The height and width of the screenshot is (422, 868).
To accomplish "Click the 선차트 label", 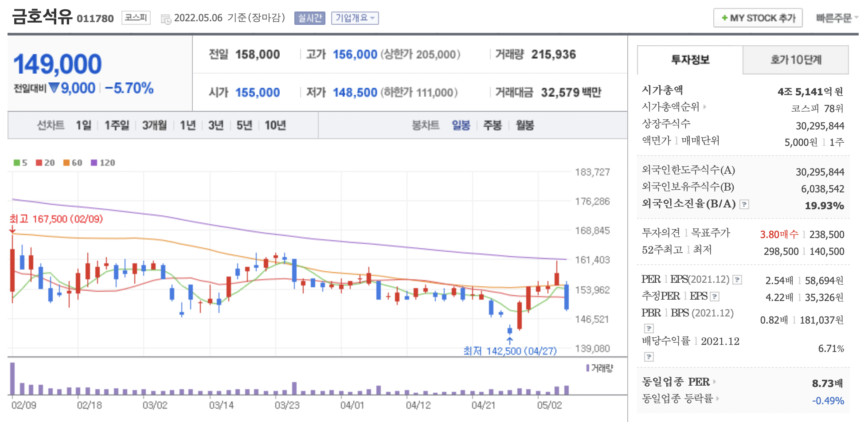I will (x=51, y=125).
